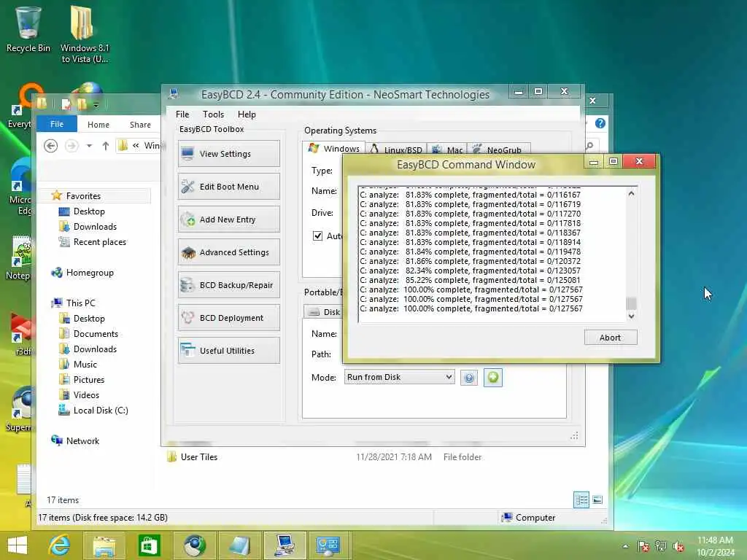Screen dimensions: 747x560
Task: Open BCD Deployment section
Action: click(x=228, y=318)
